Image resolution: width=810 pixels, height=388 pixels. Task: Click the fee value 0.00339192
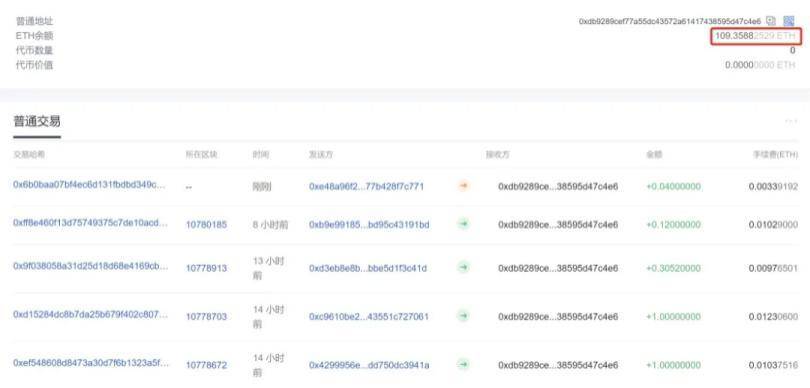click(773, 187)
